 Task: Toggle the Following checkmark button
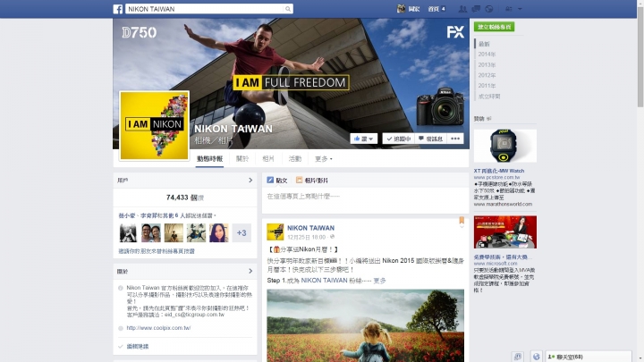pos(398,139)
